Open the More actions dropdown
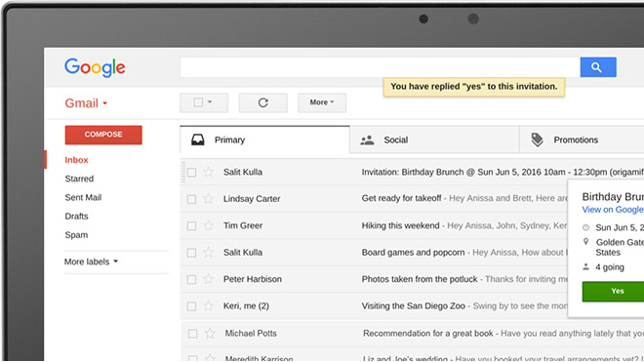 [322, 102]
